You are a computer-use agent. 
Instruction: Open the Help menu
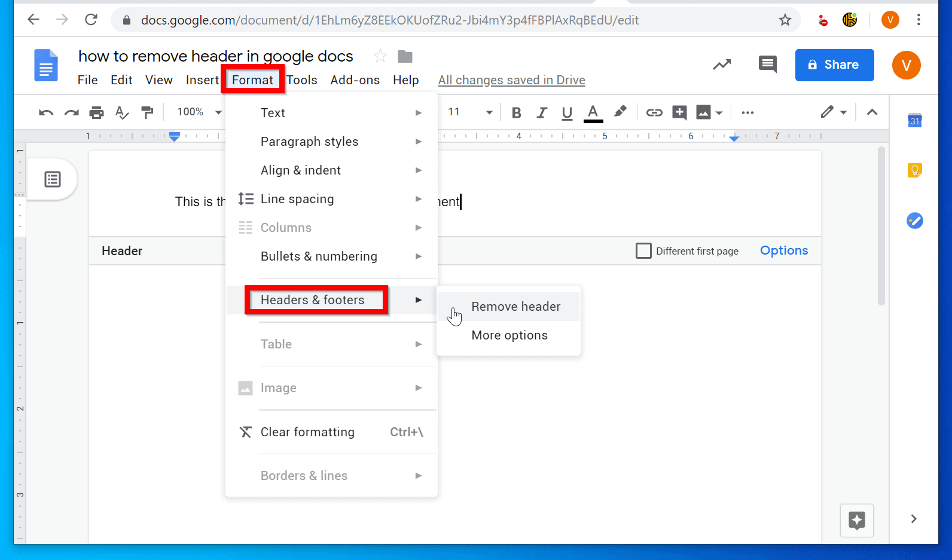click(406, 80)
